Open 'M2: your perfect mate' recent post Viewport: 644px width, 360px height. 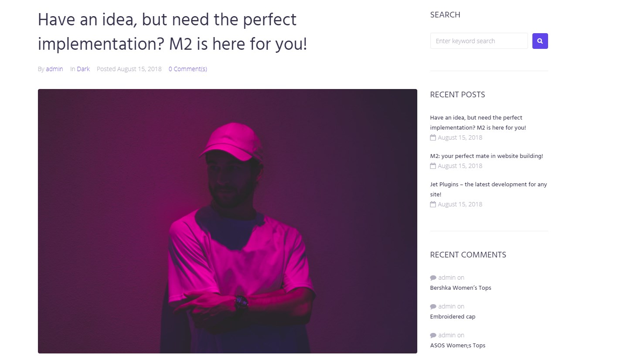tap(487, 156)
